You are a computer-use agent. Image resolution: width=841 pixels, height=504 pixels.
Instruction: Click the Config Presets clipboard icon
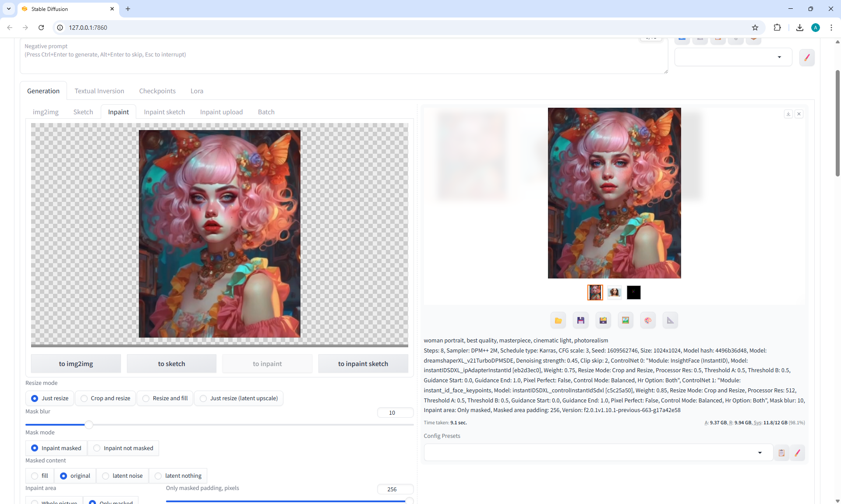(x=781, y=453)
